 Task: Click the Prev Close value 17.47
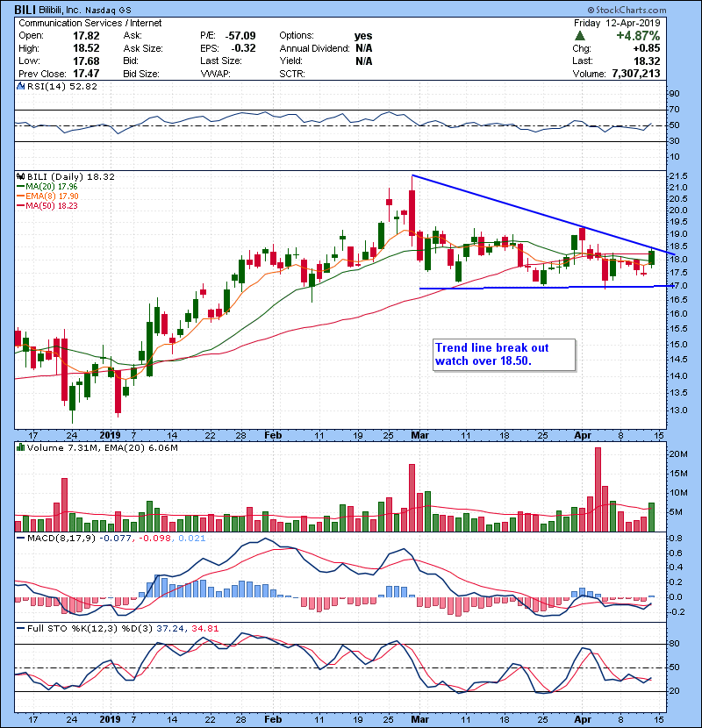click(86, 74)
